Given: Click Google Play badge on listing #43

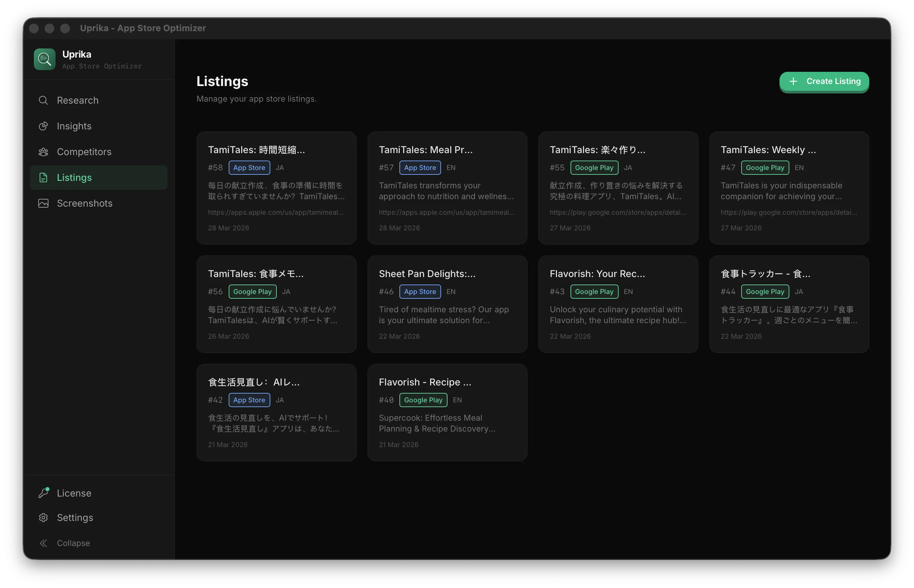Looking at the screenshot, I should coord(594,292).
